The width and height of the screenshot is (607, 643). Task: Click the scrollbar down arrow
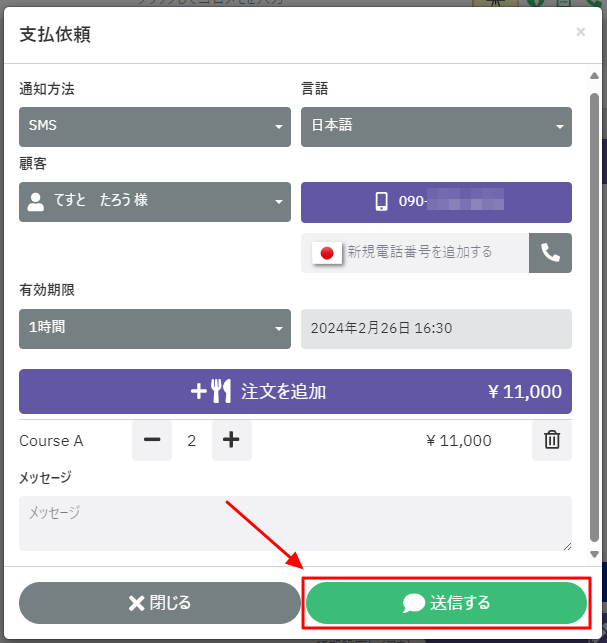tap(595, 553)
